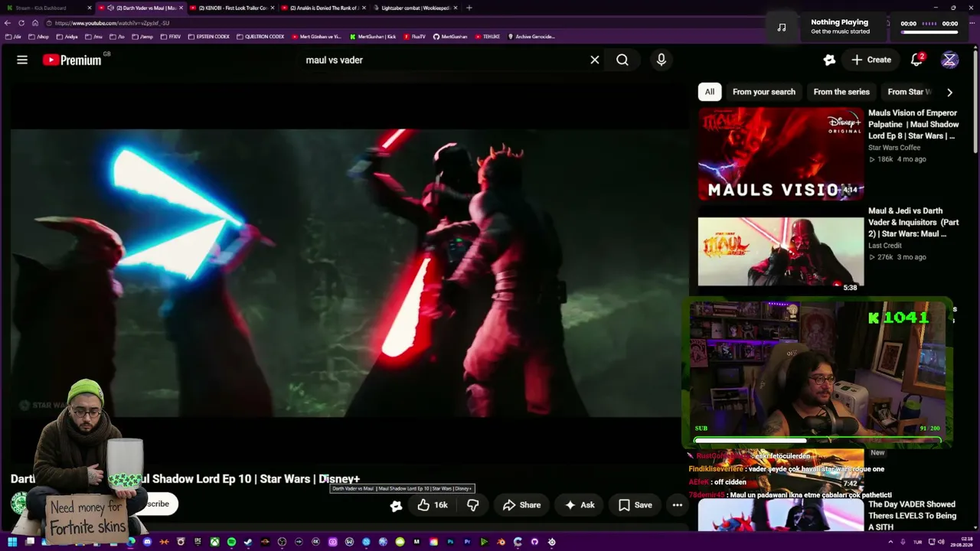
Task: Like the video with 16k likes
Action: click(433, 505)
